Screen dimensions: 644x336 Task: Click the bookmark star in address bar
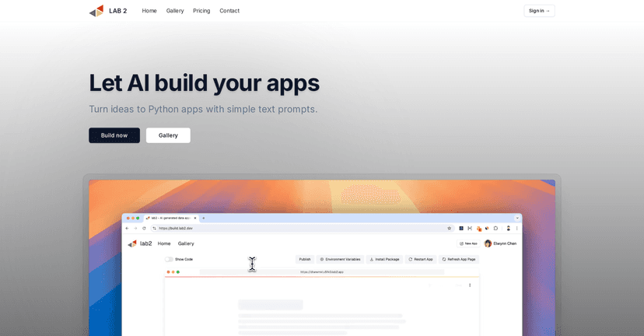pos(449,228)
